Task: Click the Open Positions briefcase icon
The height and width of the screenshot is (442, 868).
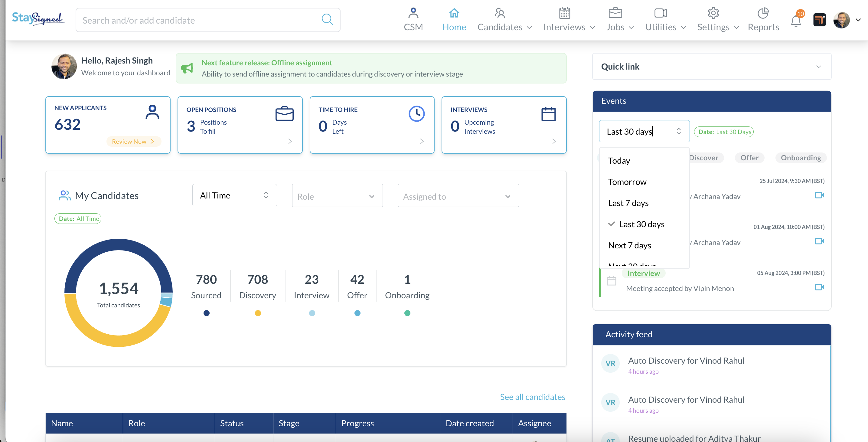Action: (284, 114)
